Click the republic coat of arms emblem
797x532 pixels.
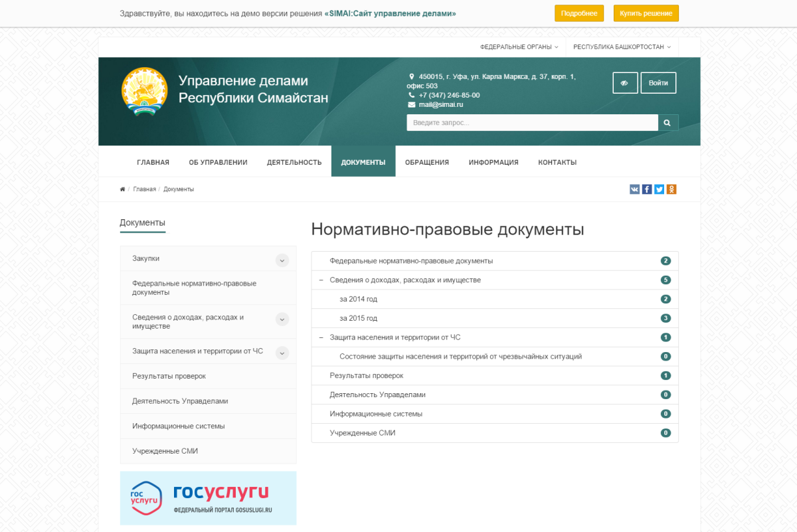click(x=143, y=91)
